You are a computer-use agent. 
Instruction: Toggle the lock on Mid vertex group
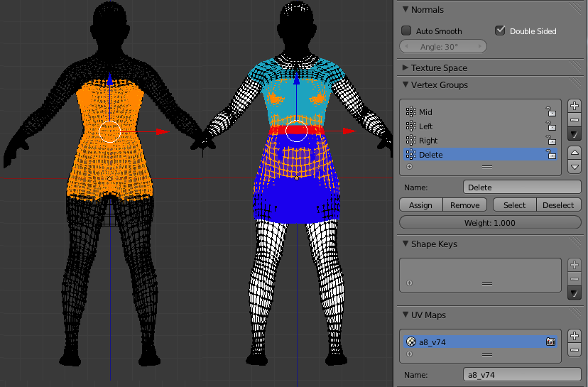coord(550,111)
